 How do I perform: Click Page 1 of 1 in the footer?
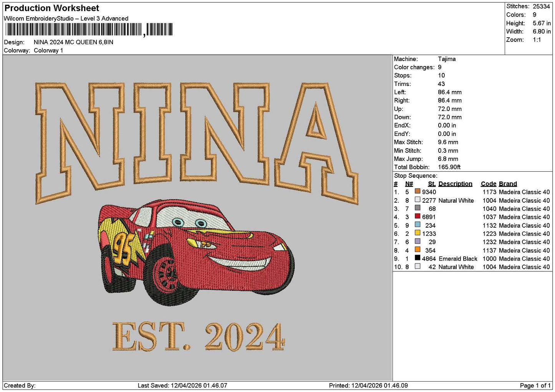point(535,385)
